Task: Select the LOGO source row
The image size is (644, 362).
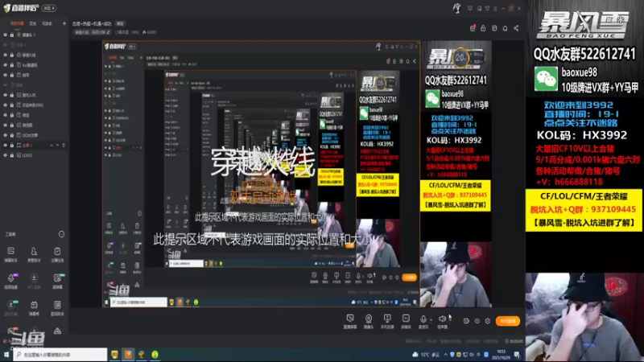Action: click(35, 155)
